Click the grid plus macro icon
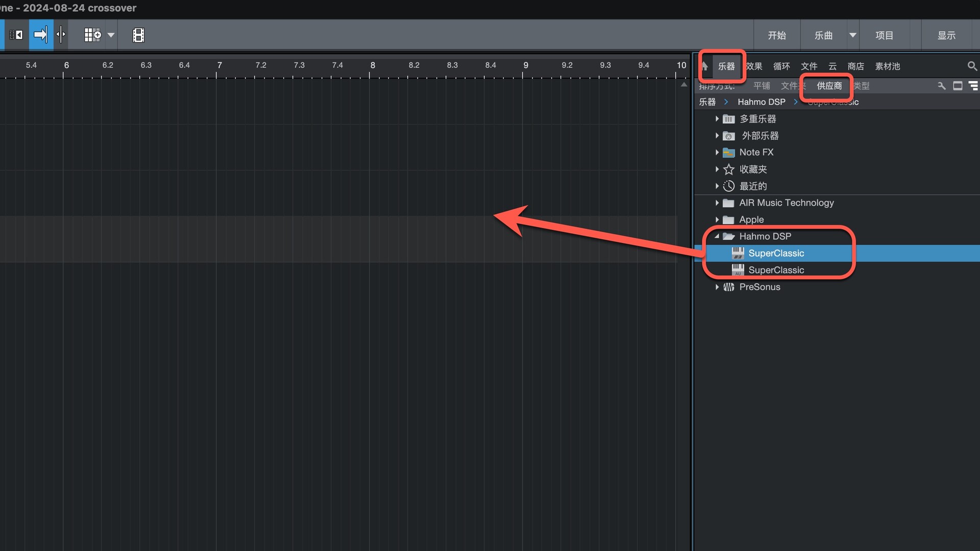The width and height of the screenshot is (980, 551). coord(92,35)
